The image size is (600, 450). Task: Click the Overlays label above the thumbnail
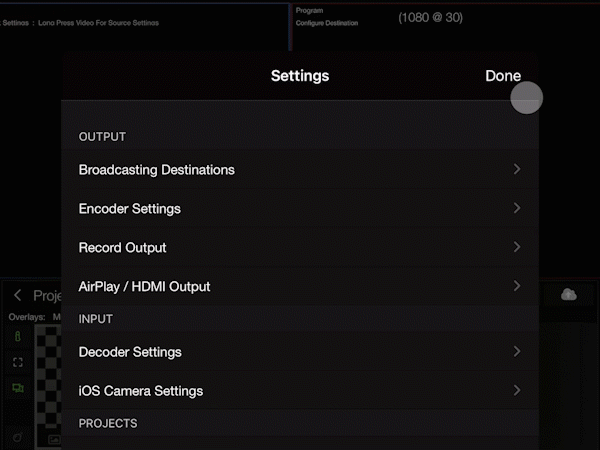27,317
